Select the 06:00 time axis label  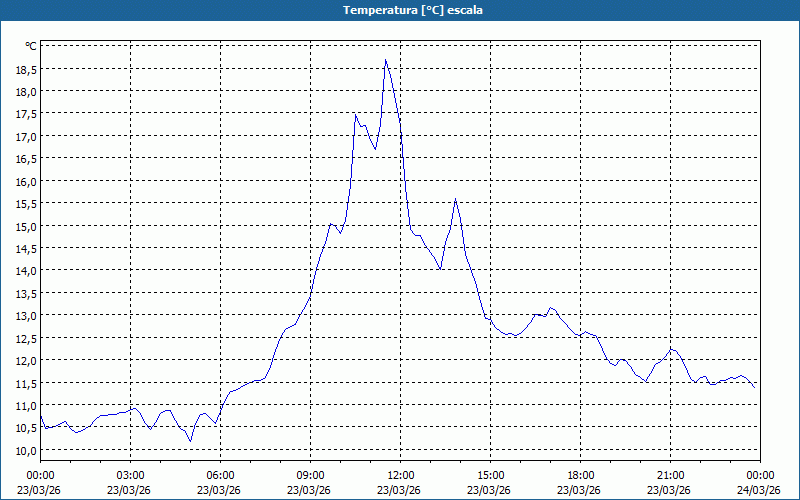(220, 475)
